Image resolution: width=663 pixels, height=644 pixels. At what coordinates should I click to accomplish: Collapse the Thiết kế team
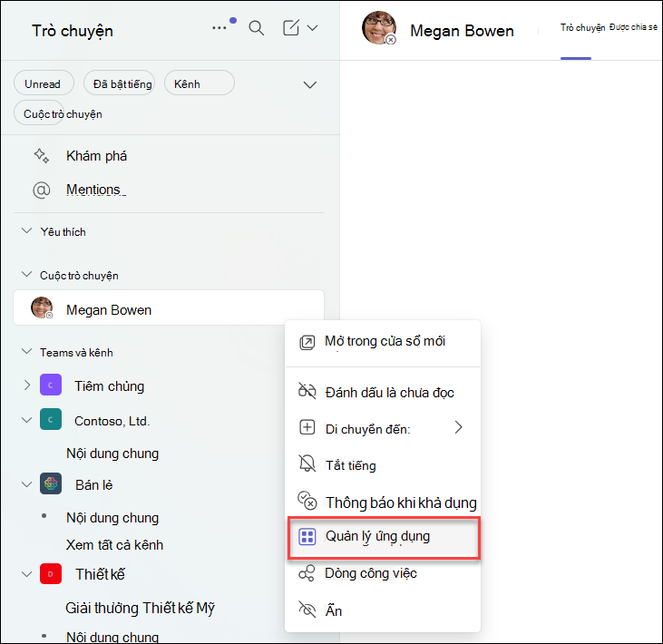click(x=26, y=574)
